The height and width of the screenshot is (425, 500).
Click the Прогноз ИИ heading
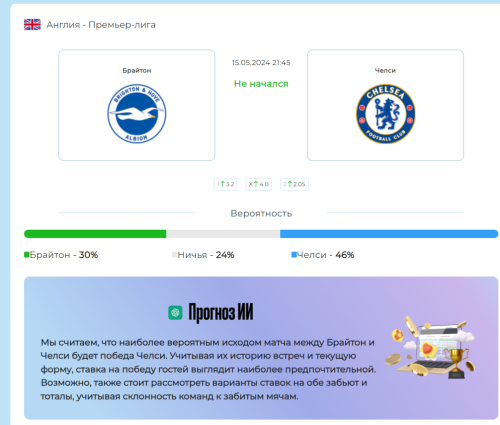point(221,312)
